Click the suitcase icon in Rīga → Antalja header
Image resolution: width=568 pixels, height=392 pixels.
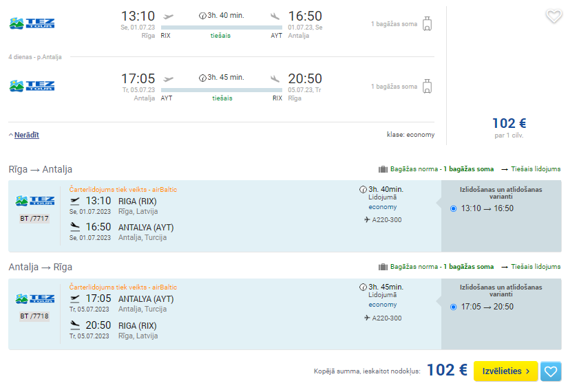[x=383, y=169]
